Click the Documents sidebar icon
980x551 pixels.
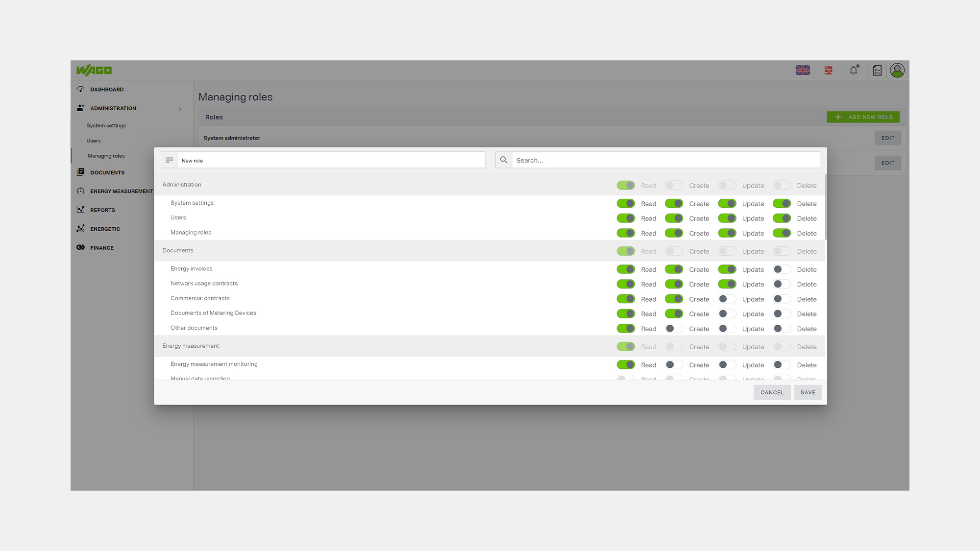(x=81, y=172)
